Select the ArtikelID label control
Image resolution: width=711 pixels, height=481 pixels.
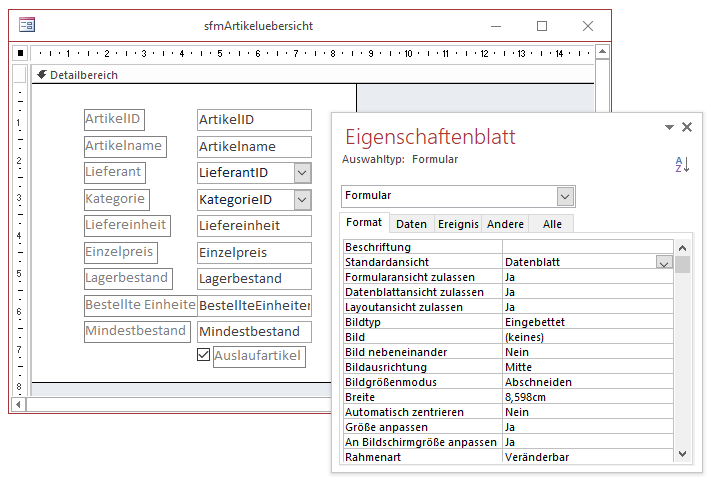coord(114,120)
